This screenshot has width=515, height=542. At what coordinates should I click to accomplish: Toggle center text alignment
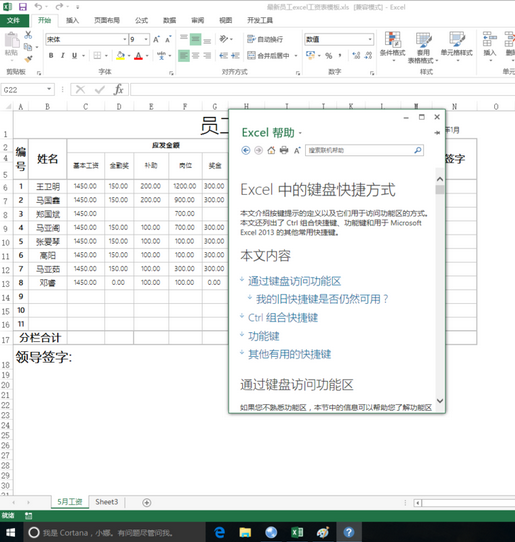coord(196,55)
